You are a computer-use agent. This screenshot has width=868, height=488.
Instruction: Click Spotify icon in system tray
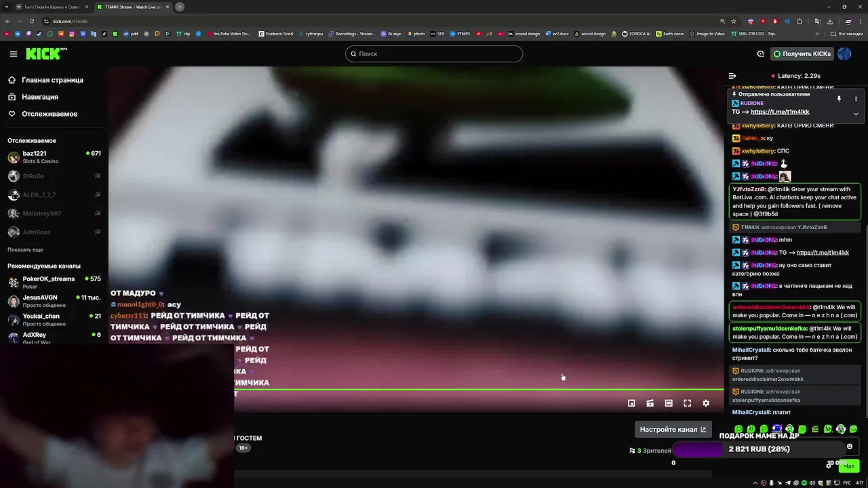(x=804, y=483)
